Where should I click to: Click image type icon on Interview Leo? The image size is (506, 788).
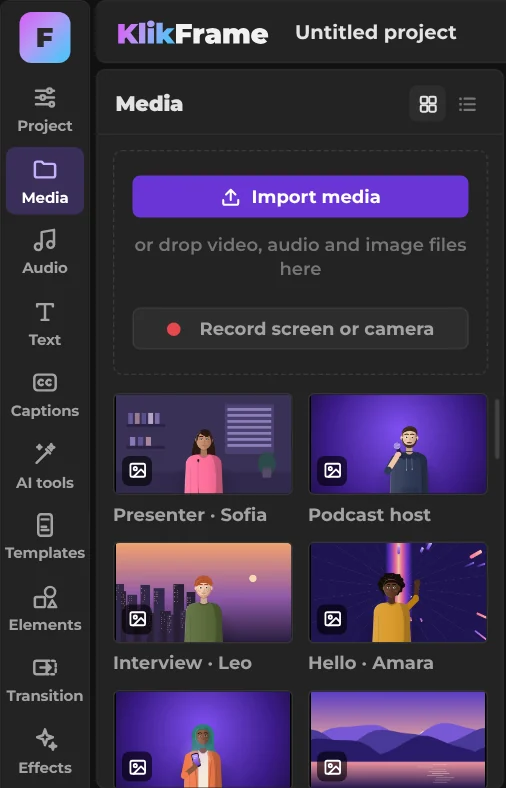[x=137, y=619]
